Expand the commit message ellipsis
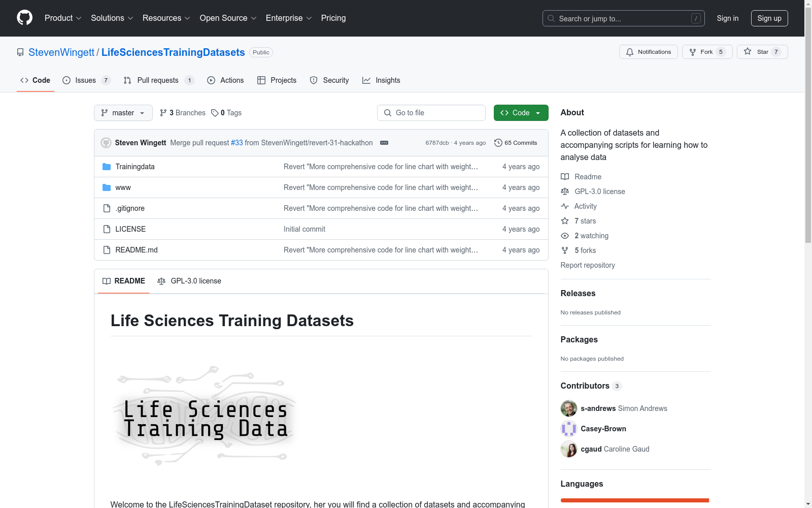Image resolution: width=812 pixels, height=508 pixels. [x=384, y=143]
